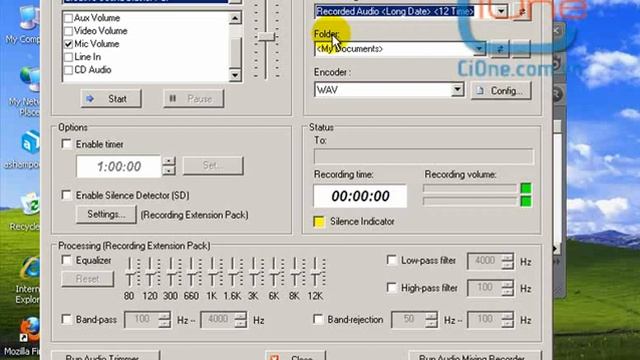Click the High-pass filter 100 Hz field
The width and height of the screenshot is (640, 360).
coord(484,288)
